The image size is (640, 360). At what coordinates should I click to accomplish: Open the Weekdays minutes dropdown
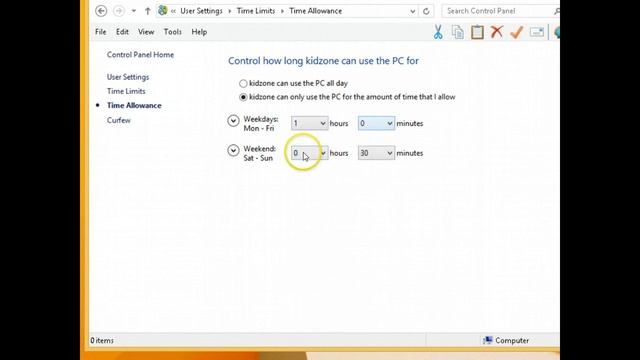(376, 123)
